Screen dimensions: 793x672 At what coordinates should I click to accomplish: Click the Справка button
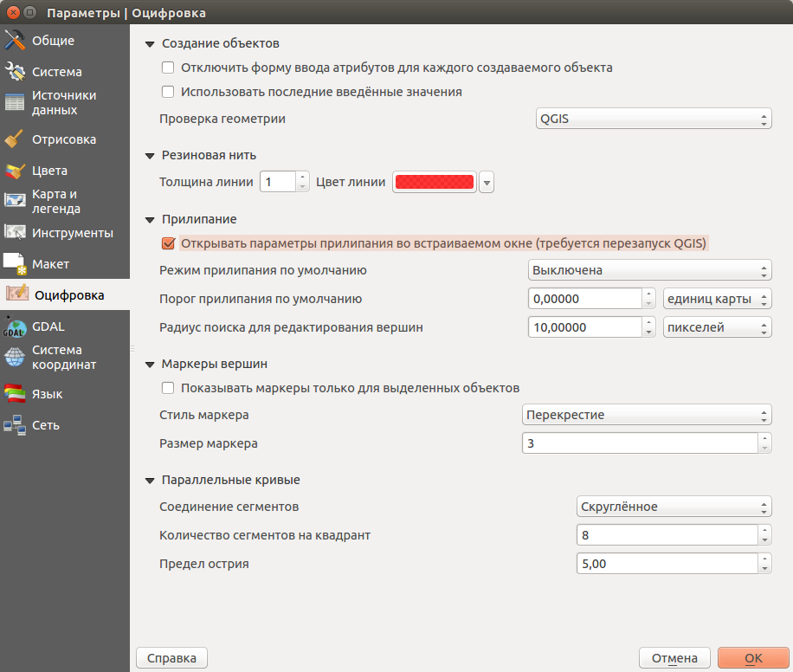click(171, 658)
